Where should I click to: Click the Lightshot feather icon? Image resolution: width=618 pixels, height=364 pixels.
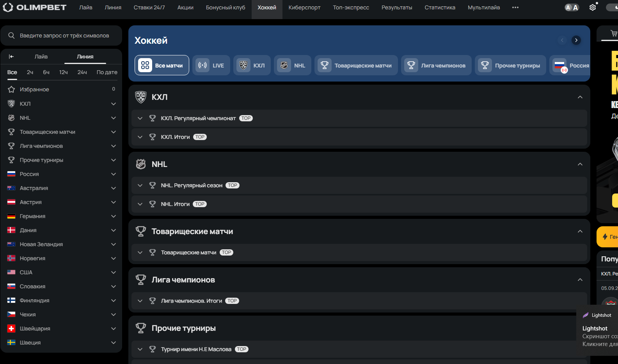[x=586, y=315]
